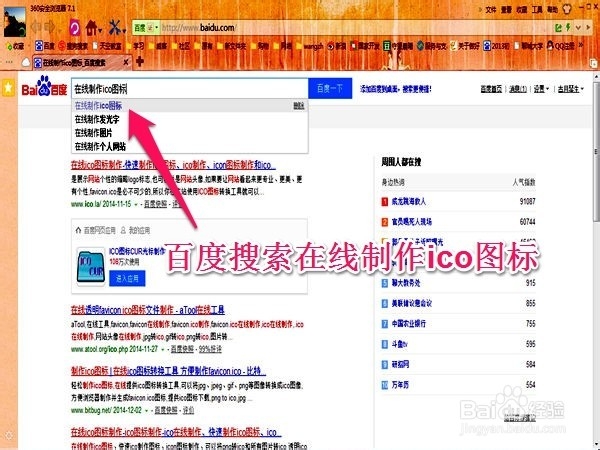Click the baidu.com address bar
Viewport: 600px width, 450px height.
point(356,28)
